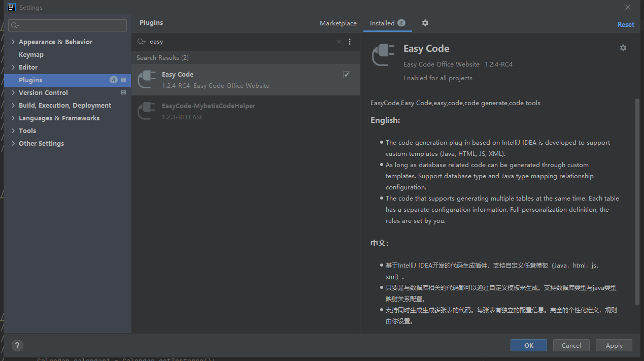Select the Easy Code plugin row
Screen dimensions: 644x361
coord(246,80)
